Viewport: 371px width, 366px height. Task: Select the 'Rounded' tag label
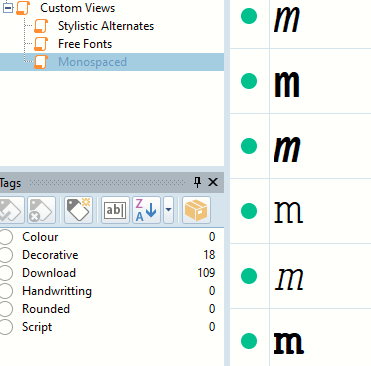point(46,309)
